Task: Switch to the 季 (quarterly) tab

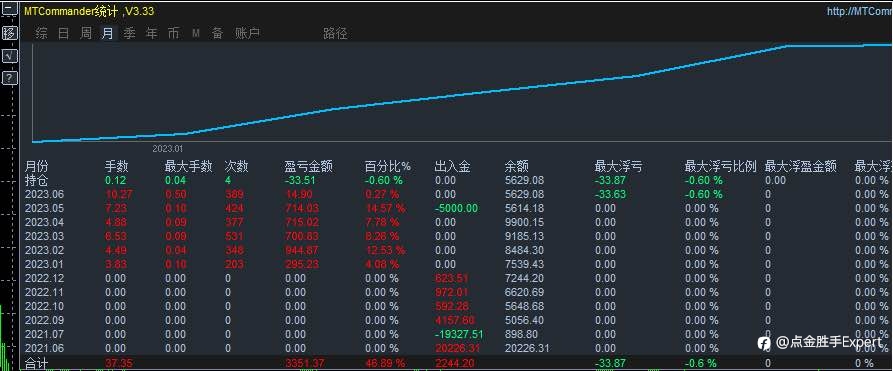Action: click(129, 33)
